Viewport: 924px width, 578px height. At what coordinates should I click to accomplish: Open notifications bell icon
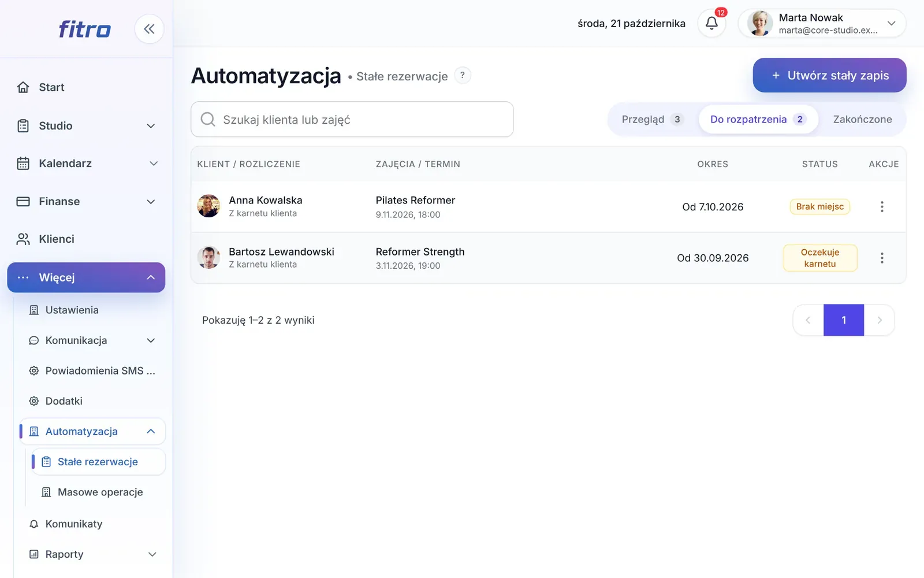click(711, 23)
